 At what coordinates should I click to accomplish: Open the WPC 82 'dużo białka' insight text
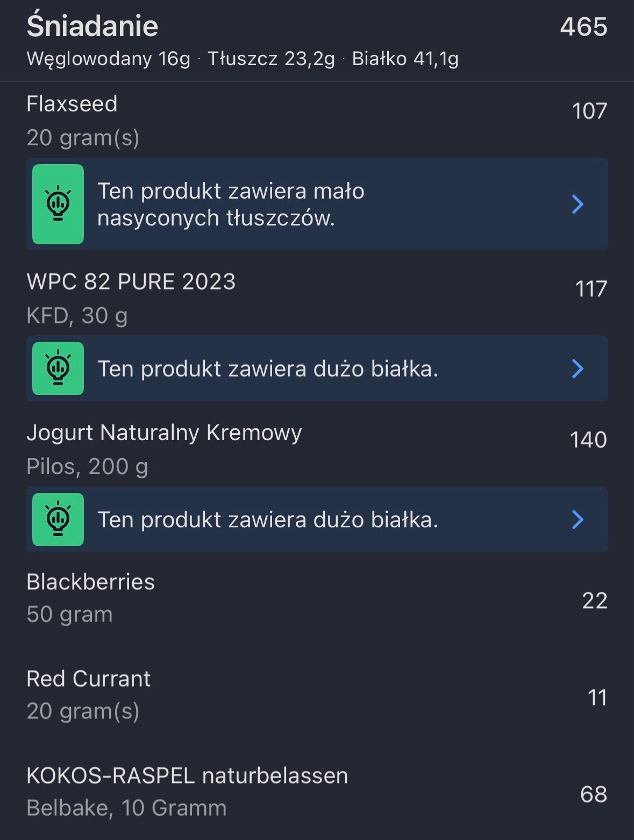(x=267, y=369)
